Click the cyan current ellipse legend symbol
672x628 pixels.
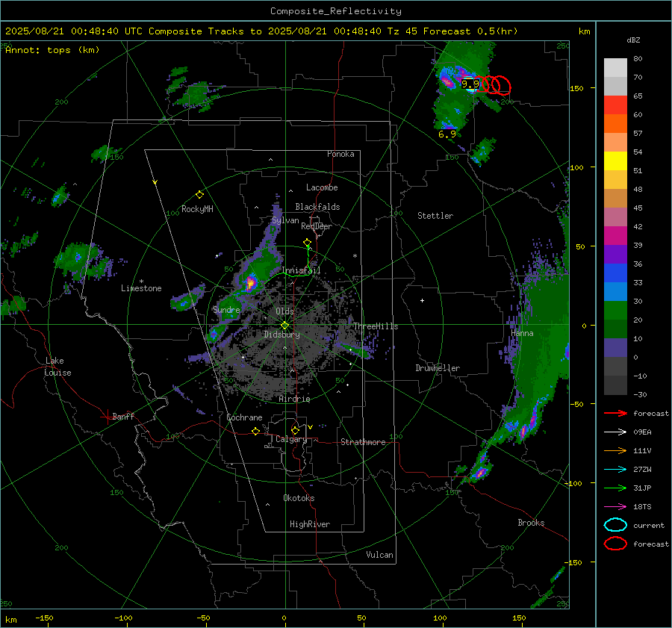coord(615,525)
